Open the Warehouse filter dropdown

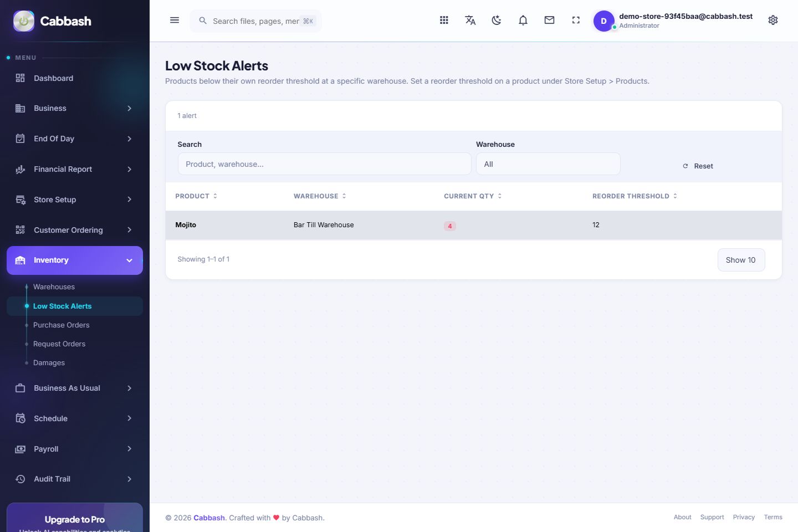(x=548, y=164)
